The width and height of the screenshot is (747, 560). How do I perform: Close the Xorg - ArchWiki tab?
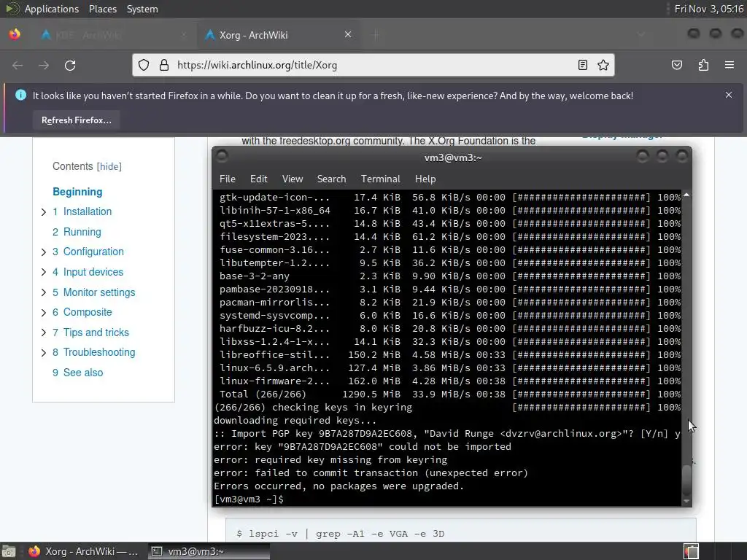coord(348,34)
